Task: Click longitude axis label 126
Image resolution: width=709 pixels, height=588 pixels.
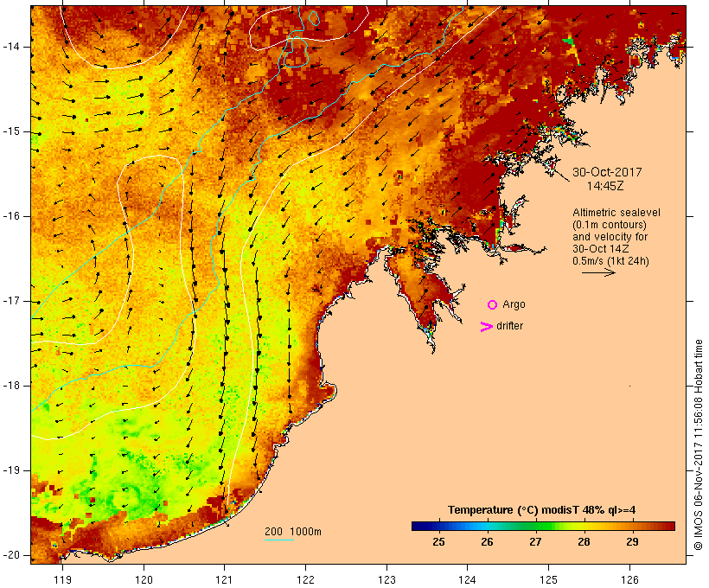Action: [x=629, y=579]
